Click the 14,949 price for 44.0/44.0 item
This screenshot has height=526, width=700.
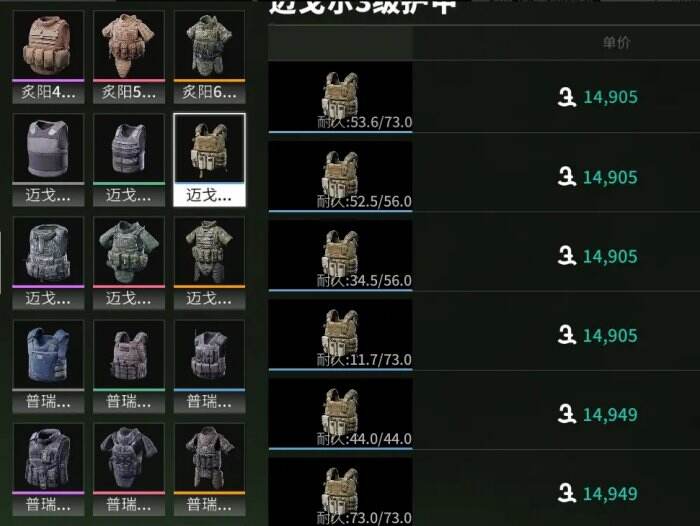pyautogui.click(x=610, y=415)
